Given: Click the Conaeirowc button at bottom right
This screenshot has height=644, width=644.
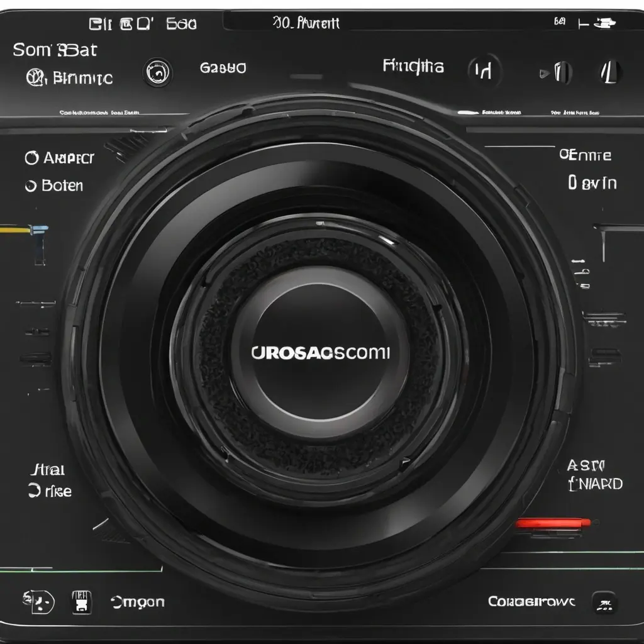Looking at the screenshot, I should pos(531,602).
